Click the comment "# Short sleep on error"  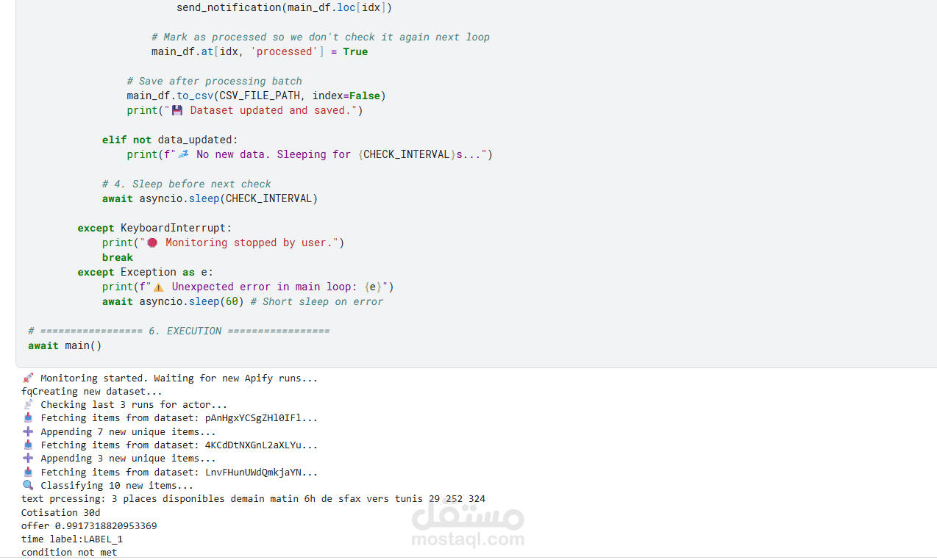[316, 301]
